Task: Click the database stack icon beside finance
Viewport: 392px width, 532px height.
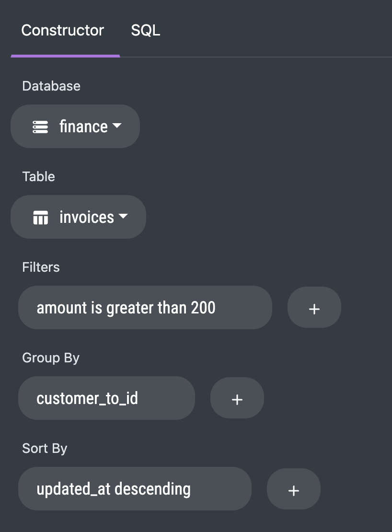Action: coord(40,127)
